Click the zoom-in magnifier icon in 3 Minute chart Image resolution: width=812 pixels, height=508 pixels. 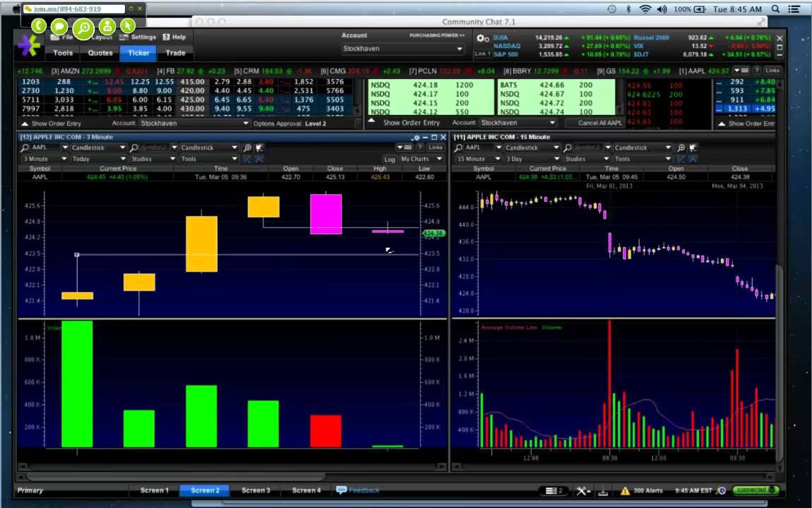click(248, 148)
